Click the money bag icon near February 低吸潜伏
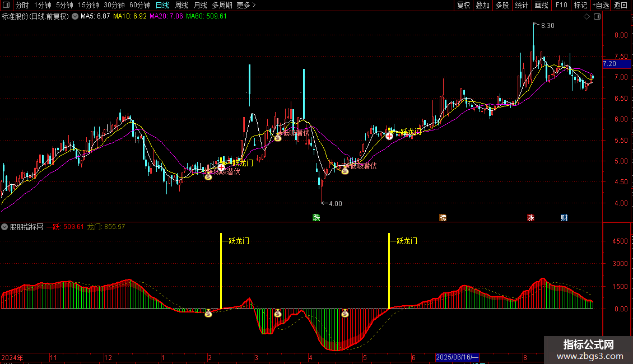Viewport: 633px width, 364px height. pos(208,176)
